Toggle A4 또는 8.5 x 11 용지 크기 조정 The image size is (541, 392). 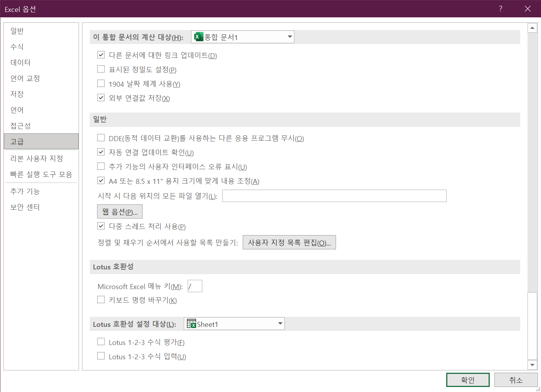[x=101, y=181]
